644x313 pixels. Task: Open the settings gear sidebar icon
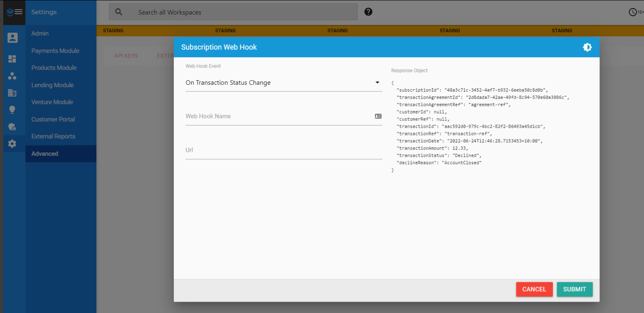(x=12, y=144)
